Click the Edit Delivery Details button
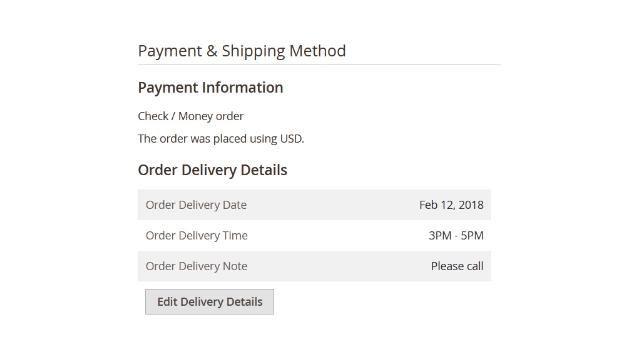The width and height of the screenshot is (644, 364). tap(210, 302)
